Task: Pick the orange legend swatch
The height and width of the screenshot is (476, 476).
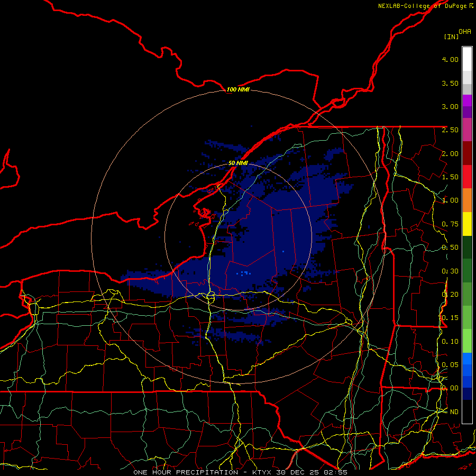Action: [x=467, y=200]
